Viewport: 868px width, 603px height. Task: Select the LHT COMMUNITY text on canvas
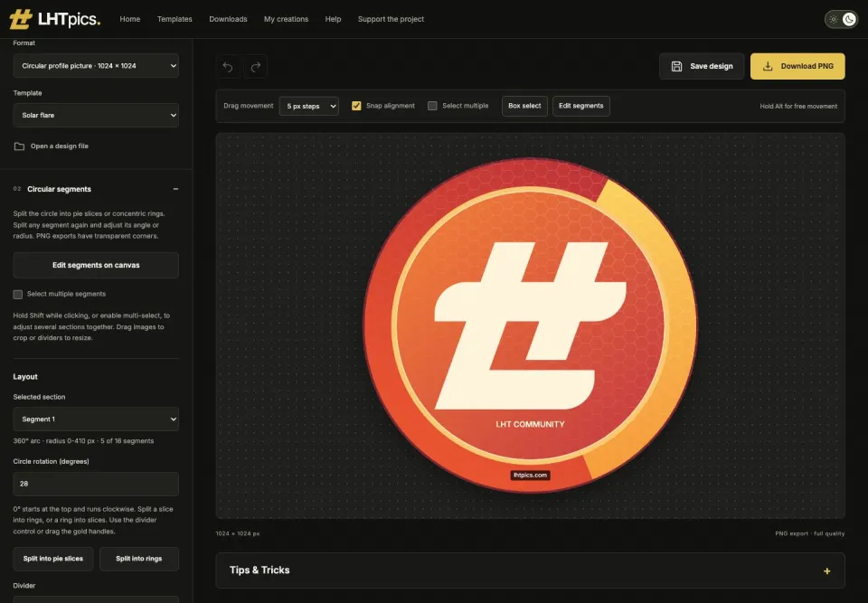point(531,425)
